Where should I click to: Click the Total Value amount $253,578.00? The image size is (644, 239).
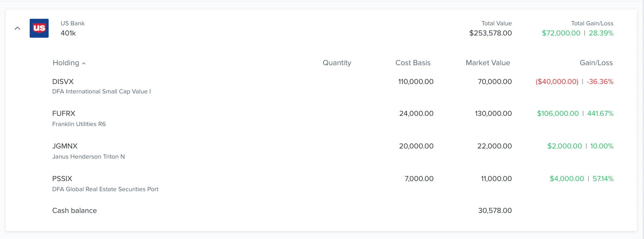pyautogui.click(x=491, y=33)
